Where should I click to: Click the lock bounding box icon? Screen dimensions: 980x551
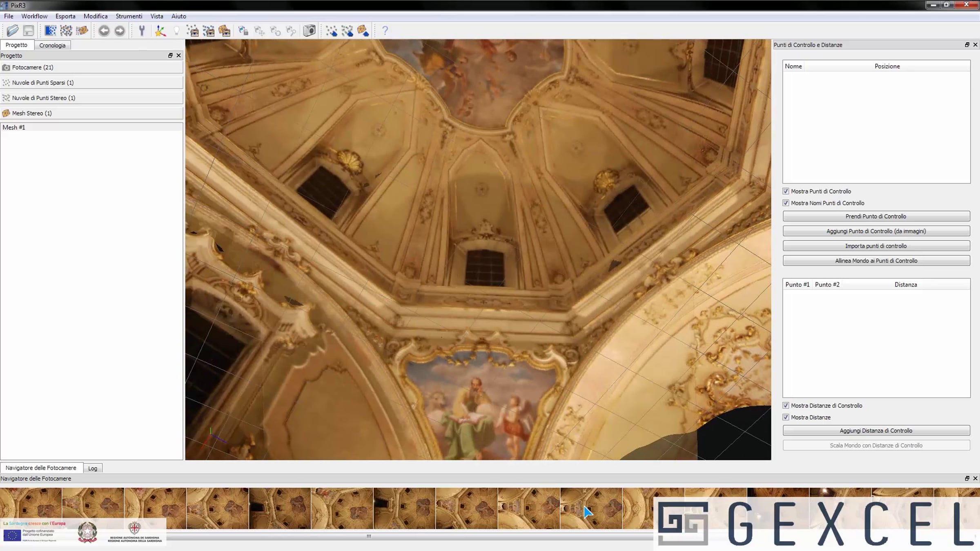(x=243, y=31)
